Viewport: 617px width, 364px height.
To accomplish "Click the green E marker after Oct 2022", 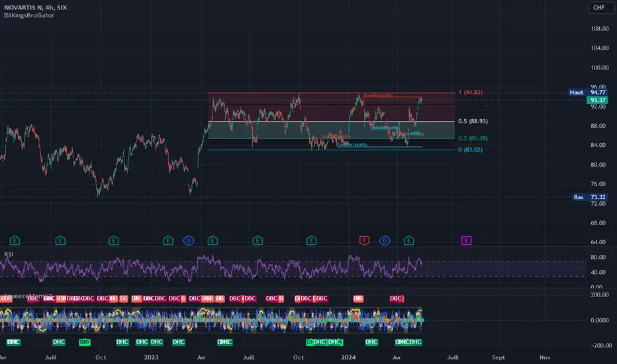I will [x=114, y=240].
